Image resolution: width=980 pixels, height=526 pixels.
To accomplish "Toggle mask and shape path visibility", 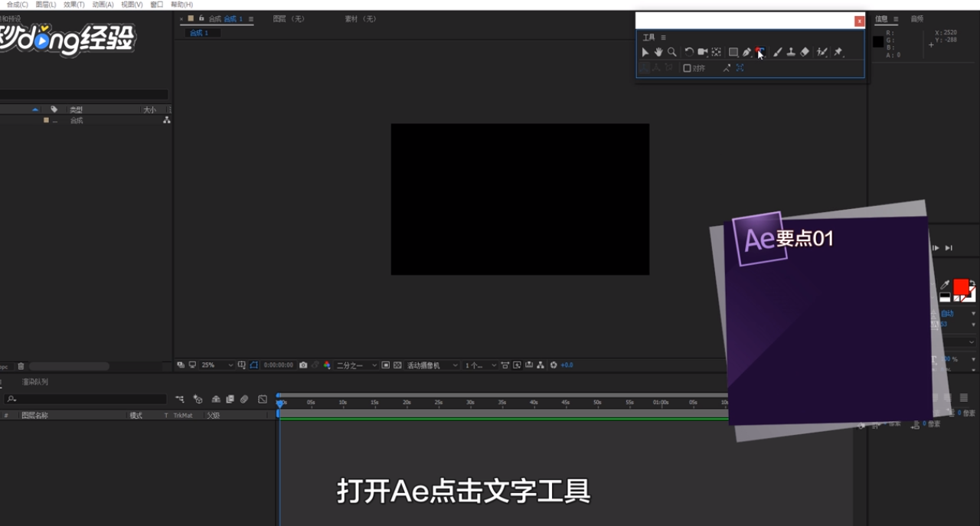I will [x=253, y=365].
